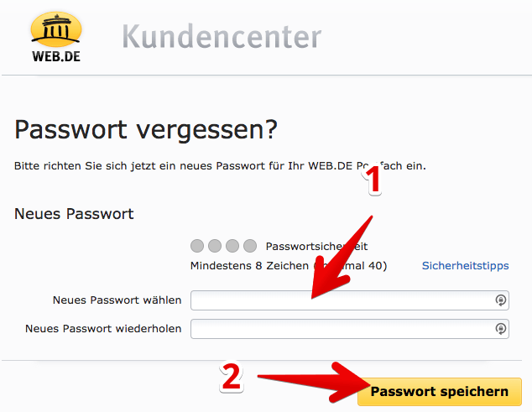Focus the Neues Passwort wählen input field

(350, 300)
